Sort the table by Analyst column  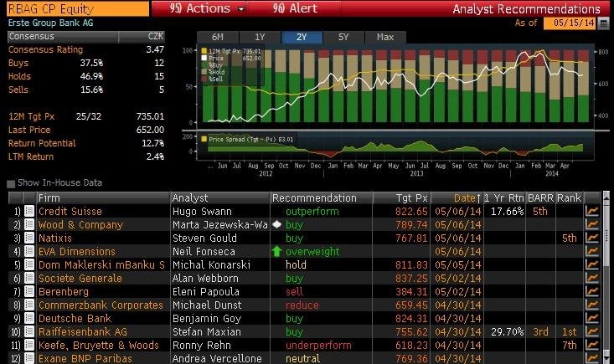pyautogui.click(x=219, y=197)
